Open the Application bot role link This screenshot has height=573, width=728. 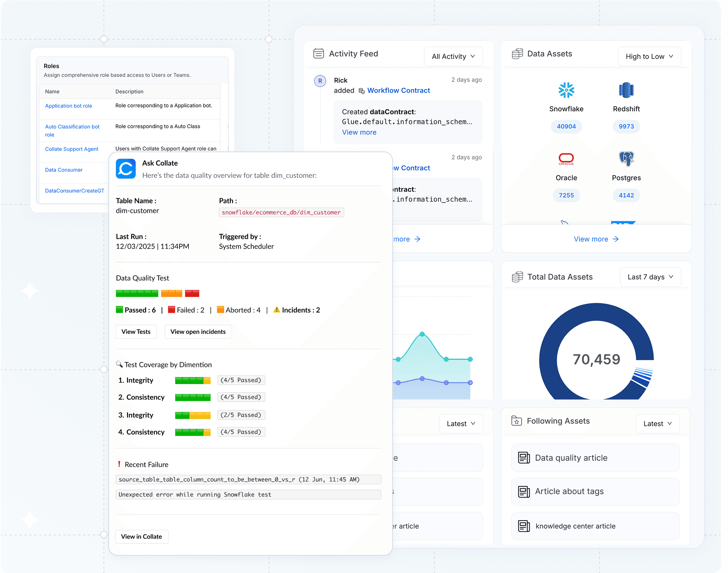(x=68, y=106)
